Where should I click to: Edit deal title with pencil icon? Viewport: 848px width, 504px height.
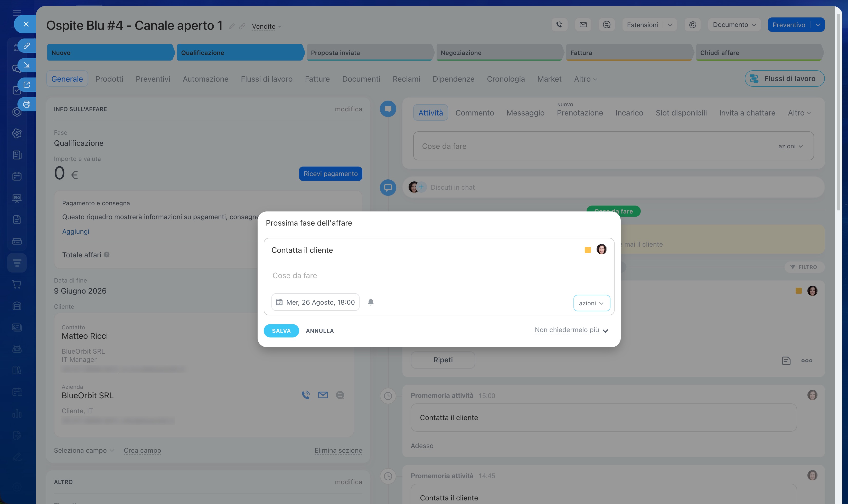tap(232, 26)
